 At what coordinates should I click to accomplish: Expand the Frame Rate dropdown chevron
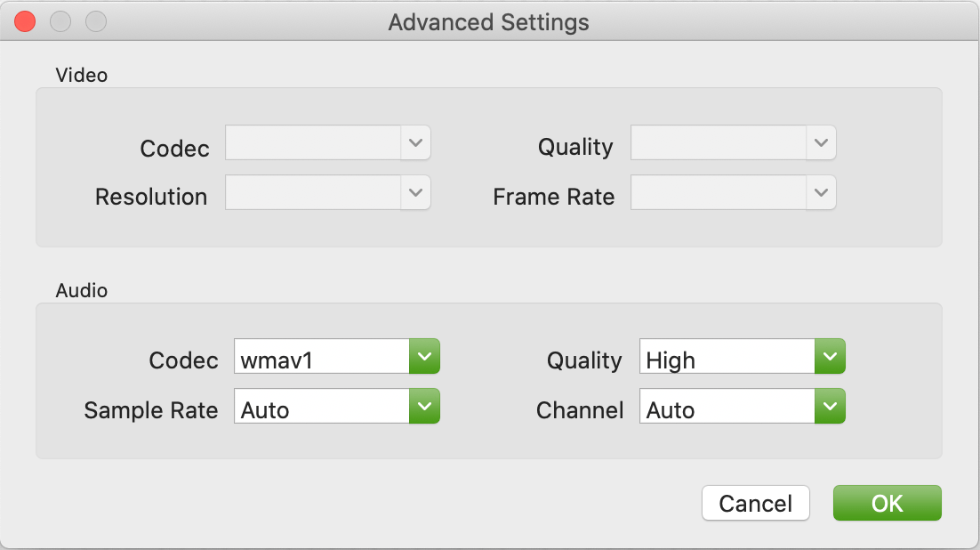[x=822, y=192]
